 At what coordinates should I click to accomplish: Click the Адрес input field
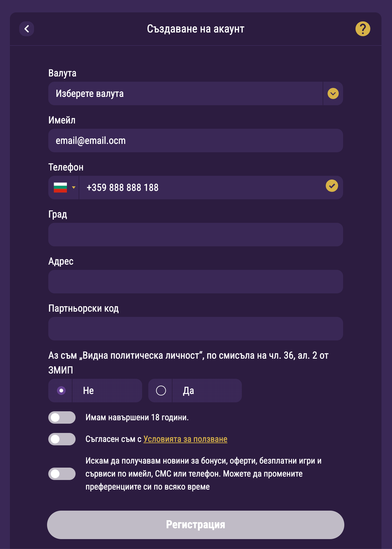[195, 282]
